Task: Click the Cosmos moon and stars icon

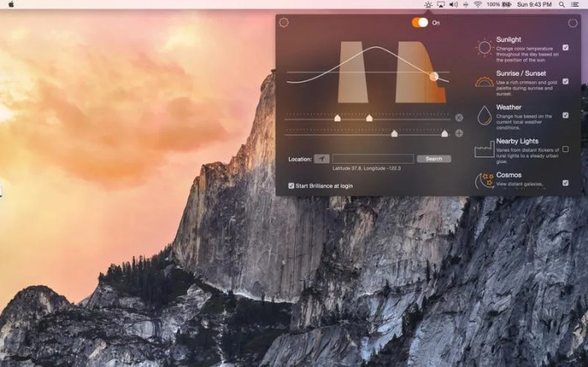Action: pyautogui.click(x=484, y=180)
